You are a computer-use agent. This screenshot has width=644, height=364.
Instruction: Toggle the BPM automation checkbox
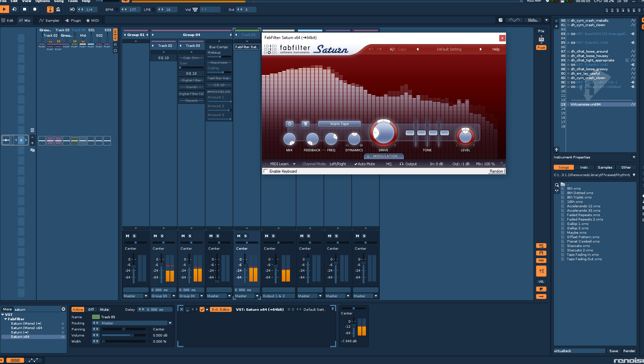117,9
